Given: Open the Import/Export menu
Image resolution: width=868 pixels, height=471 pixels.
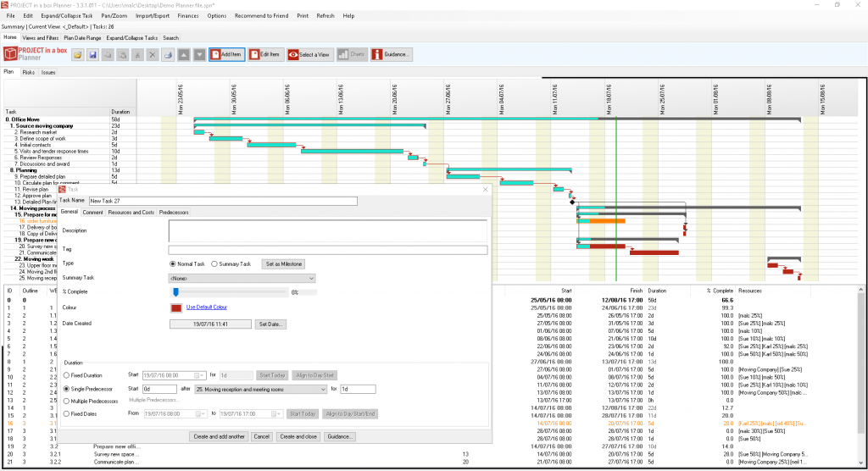Looking at the screenshot, I should pyautogui.click(x=153, y=16).
